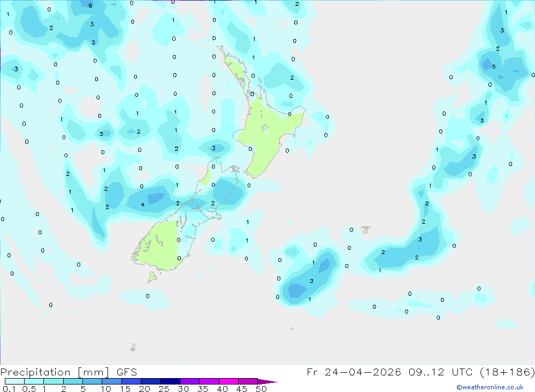Click the Auckland Islands outline far south
This screenshot has width=535, height=392.
[x=133, y=347]
